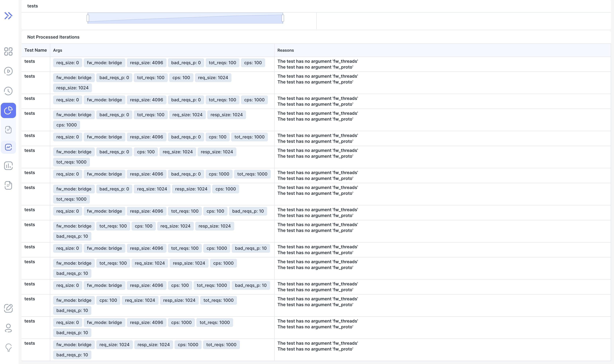Open the user profile icon at sidebar bottom
Image resolution: width=614 pixels, height=364 pixels.
8,328
